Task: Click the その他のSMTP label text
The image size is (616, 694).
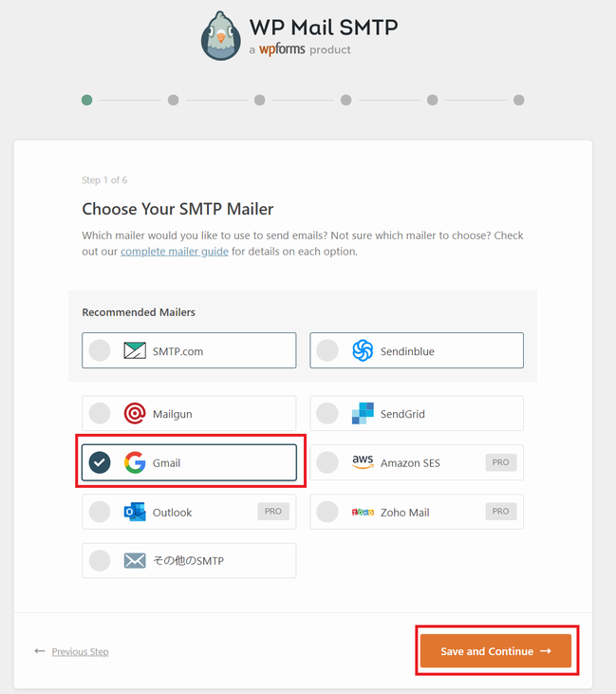Action: coord(189,561)
